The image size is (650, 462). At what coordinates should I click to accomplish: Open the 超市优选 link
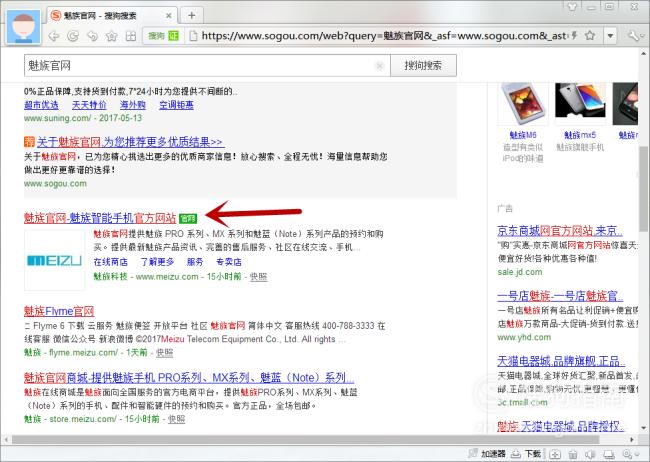(41, 105)
